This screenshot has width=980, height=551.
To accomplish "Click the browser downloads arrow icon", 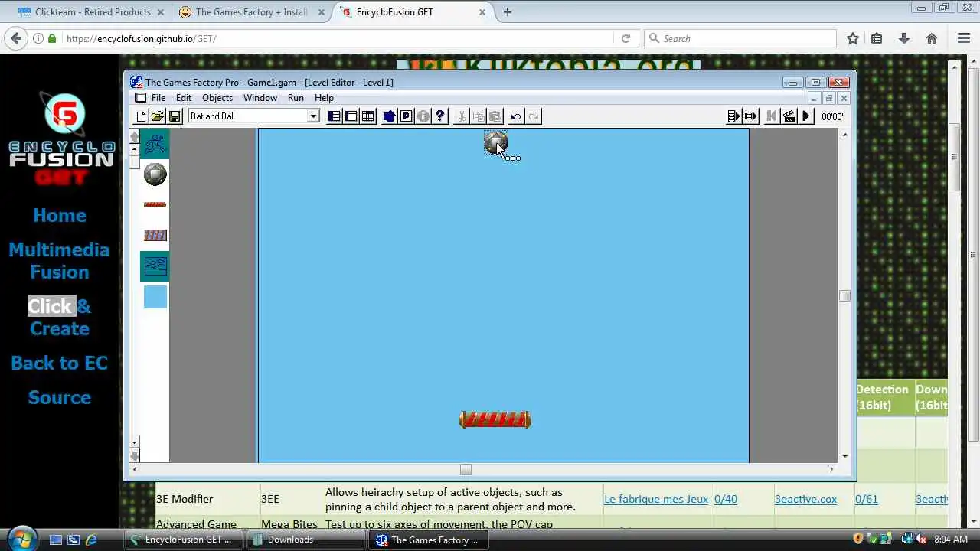I will [904, 38].
